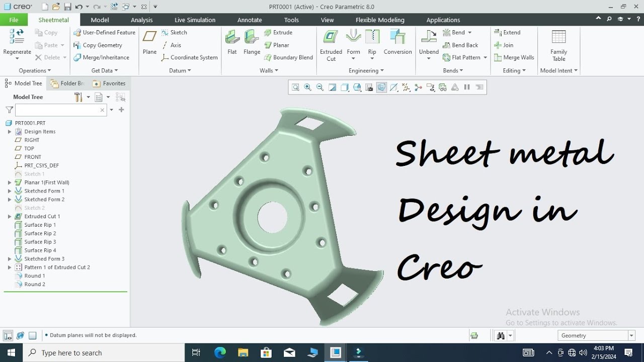Click the model tree search field
The height and width of the screenshot is (362, 644).
pos(60,110)
